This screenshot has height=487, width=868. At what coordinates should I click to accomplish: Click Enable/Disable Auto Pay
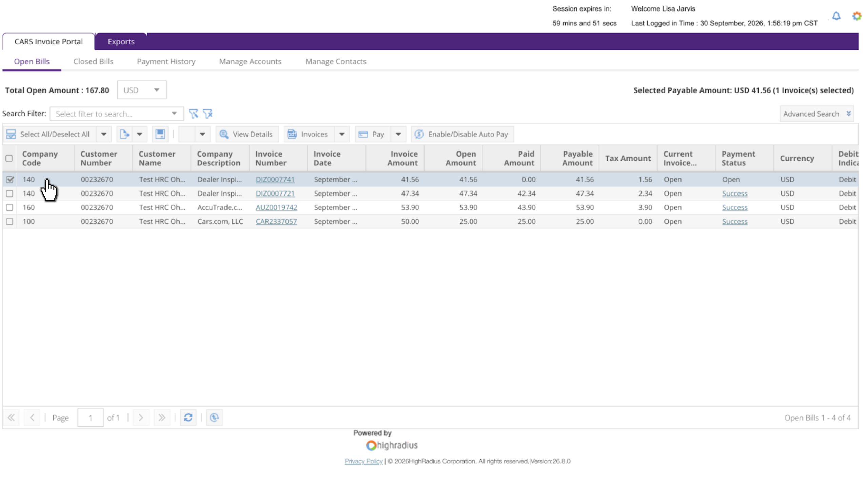coord(462,134)
